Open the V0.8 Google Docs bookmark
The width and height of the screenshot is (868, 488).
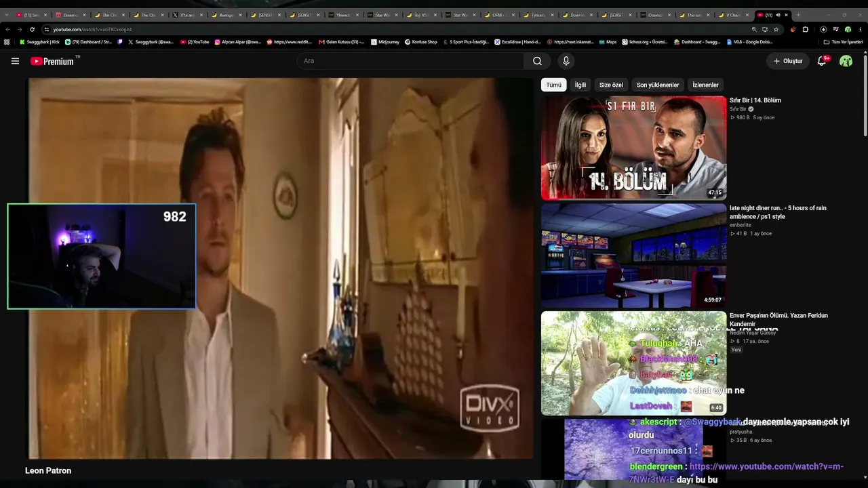pyautogui.click(x=749, y=42)
